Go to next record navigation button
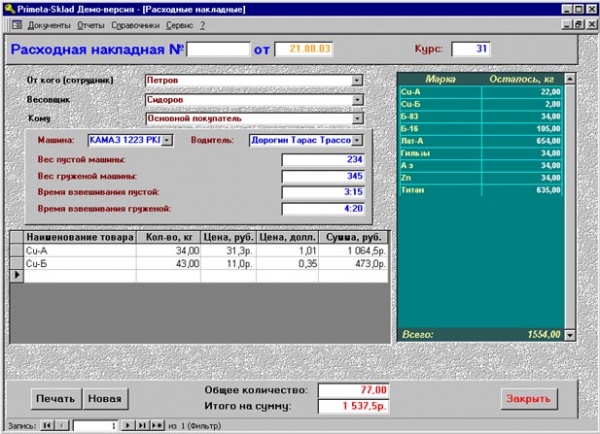Viewport: 600px width, 434px height. (x=128, y=425)
